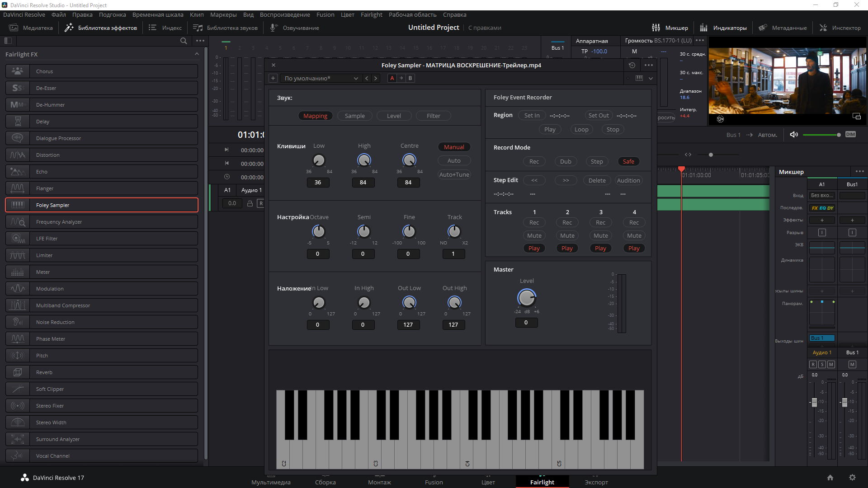Screen dimensions: 868x488
Task: Add a new preset with the plus icon
Action: [273, 78]
